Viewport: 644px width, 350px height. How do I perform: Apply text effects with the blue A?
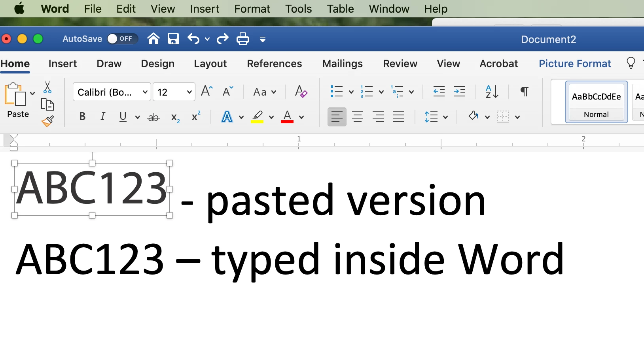pos(227,117)
